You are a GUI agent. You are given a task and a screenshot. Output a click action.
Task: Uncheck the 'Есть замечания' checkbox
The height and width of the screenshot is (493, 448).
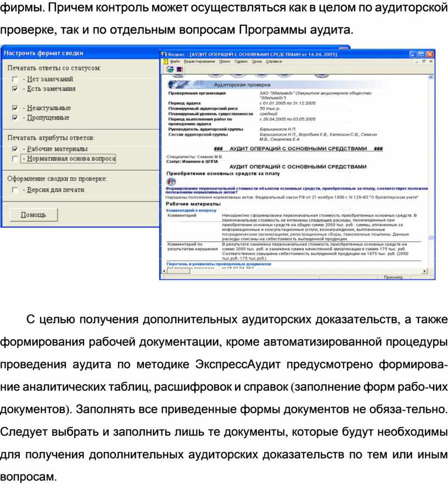click(x=15, y=89)
